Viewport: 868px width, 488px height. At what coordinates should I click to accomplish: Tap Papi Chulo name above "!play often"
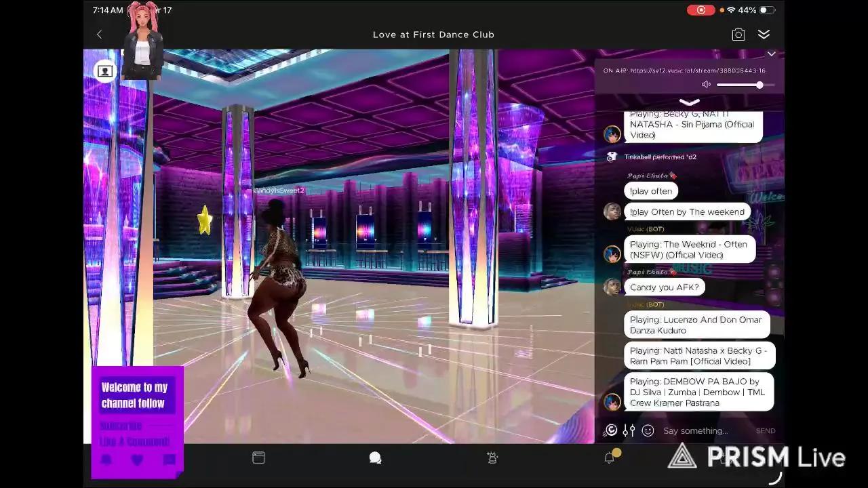[x=652, y=176]
